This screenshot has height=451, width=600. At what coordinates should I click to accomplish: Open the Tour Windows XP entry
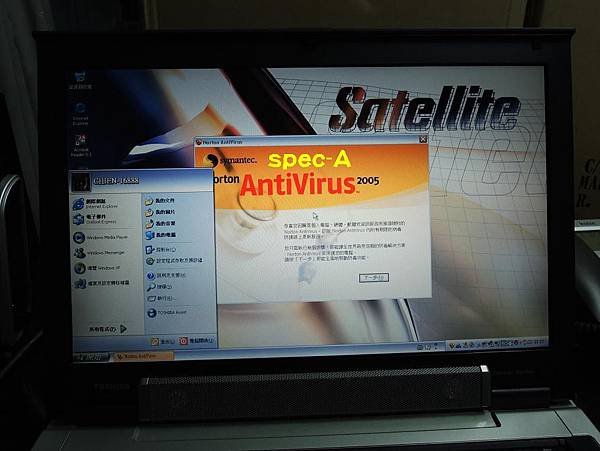click(x=96, y=268)
